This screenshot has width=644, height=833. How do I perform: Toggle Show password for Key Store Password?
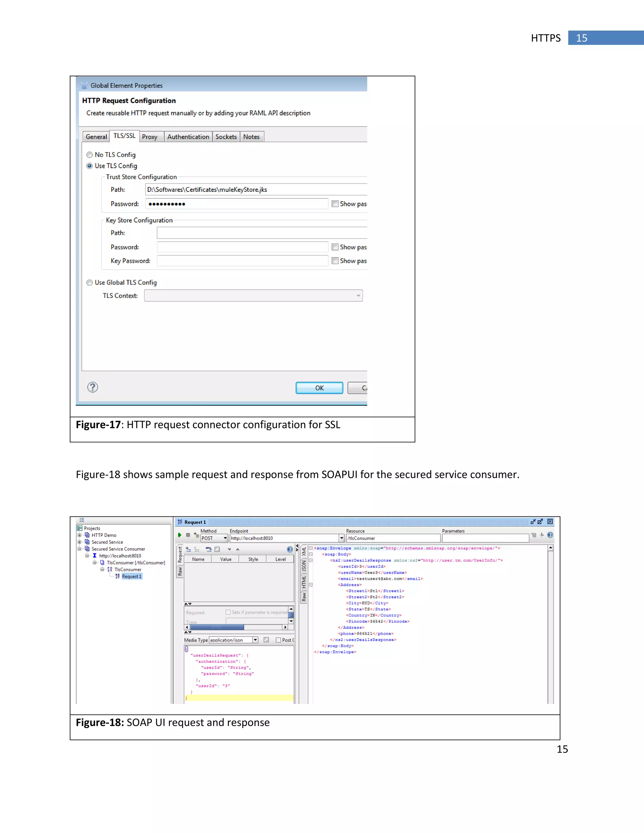(335, 247)
